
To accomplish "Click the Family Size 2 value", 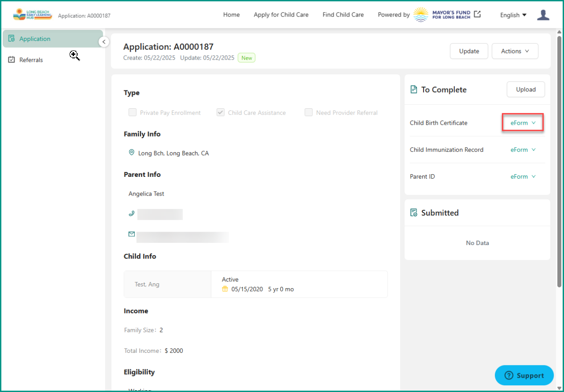I will coord(161,330).
